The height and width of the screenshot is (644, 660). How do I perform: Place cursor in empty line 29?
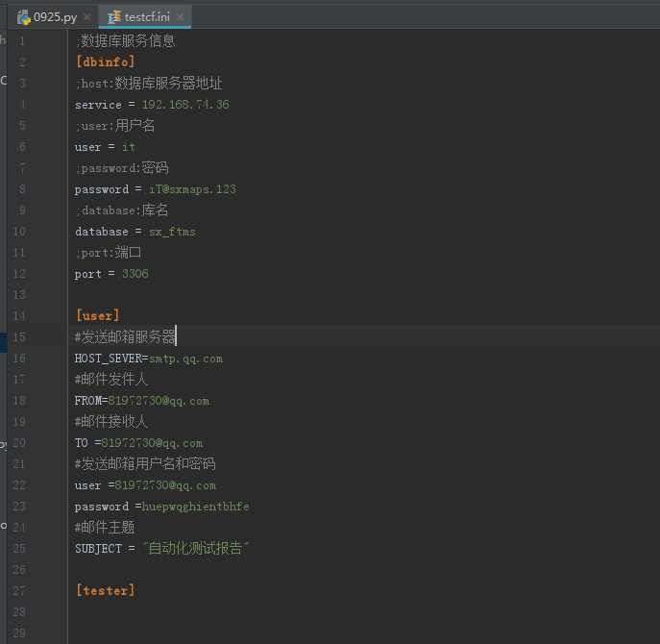click(x=288, y=633)
